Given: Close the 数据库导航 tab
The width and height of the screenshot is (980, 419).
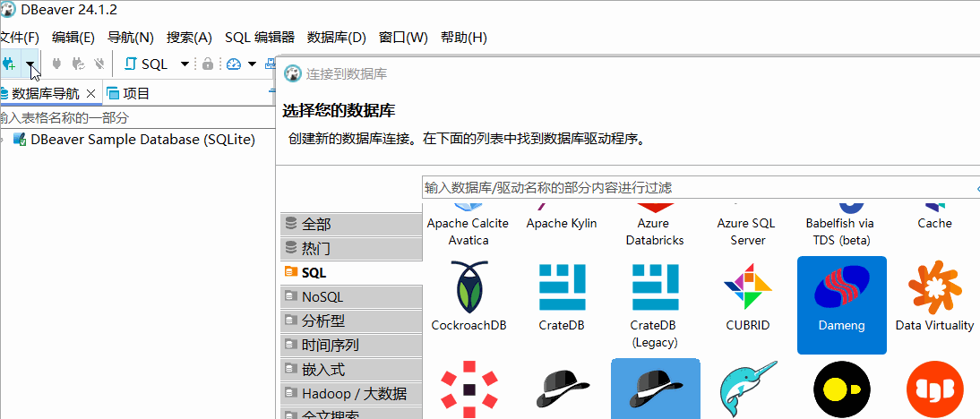Looking at the screenshot, I should point(90,94).
